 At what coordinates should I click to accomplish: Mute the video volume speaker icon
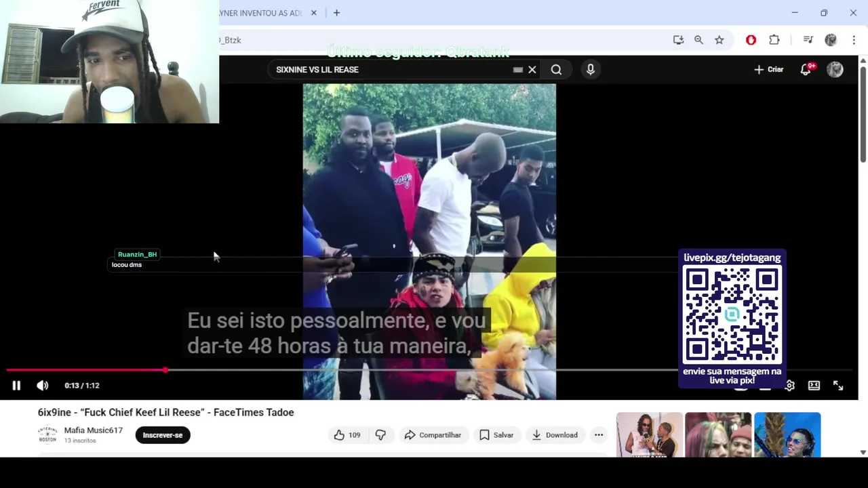click(x=43, y=386)
